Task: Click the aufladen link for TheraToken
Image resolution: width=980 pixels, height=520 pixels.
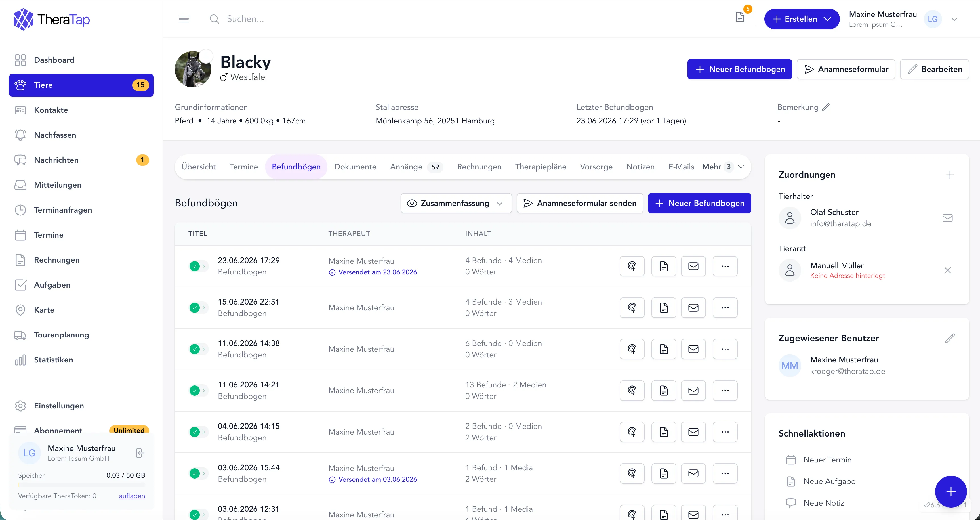Action: 132,496
